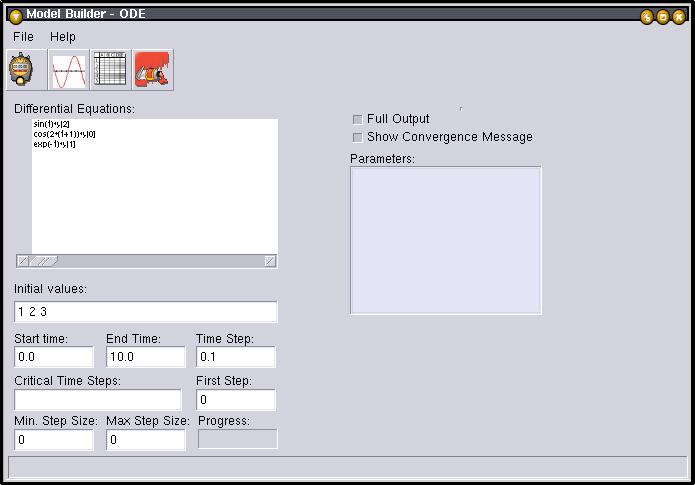
Task: Focus the Time Step field
Action: (x=235, y=357)
